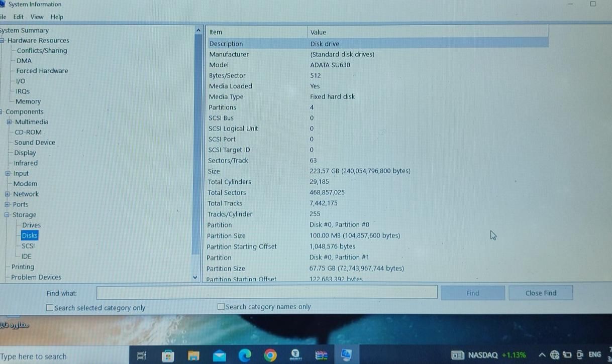Expand the Multimedia node
612x364 pixels.
9,122
